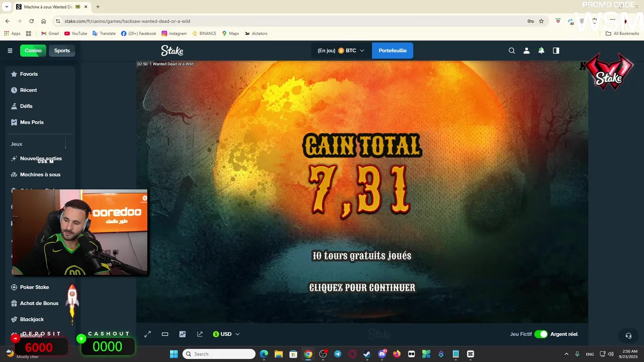
Task: Open Défis in the sidebar
Action: [26, 106]
